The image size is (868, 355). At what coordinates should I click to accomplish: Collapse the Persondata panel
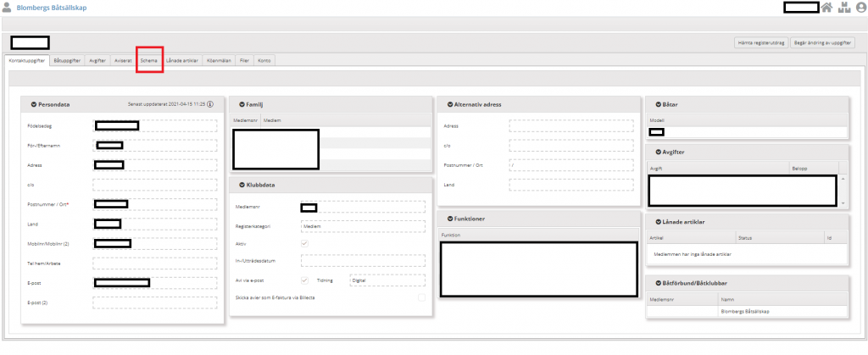[x=34, y=104]
